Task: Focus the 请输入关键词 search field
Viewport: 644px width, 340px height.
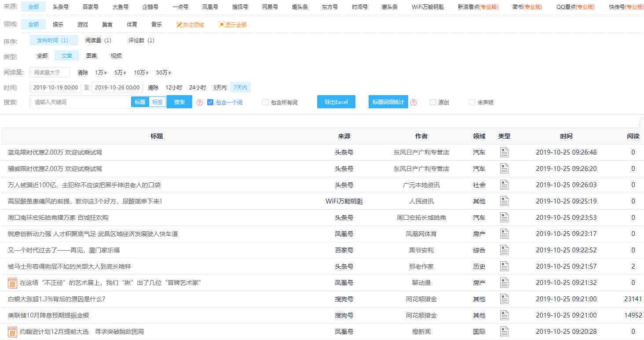Action: [x=80, y=102]
